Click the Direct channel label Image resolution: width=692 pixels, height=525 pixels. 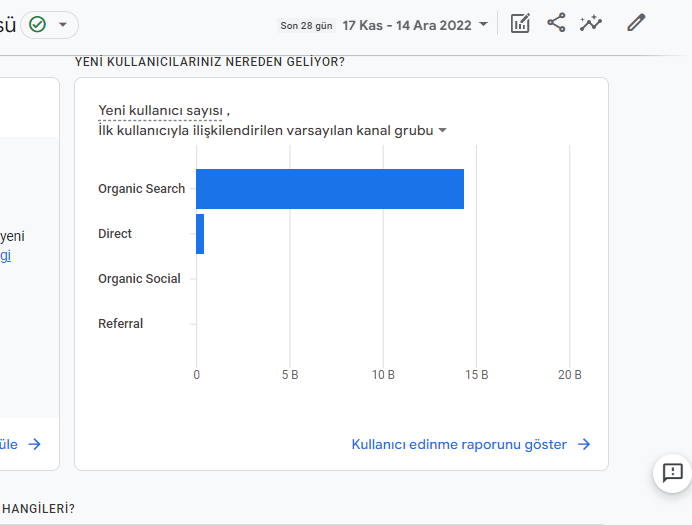coord(115,234)
